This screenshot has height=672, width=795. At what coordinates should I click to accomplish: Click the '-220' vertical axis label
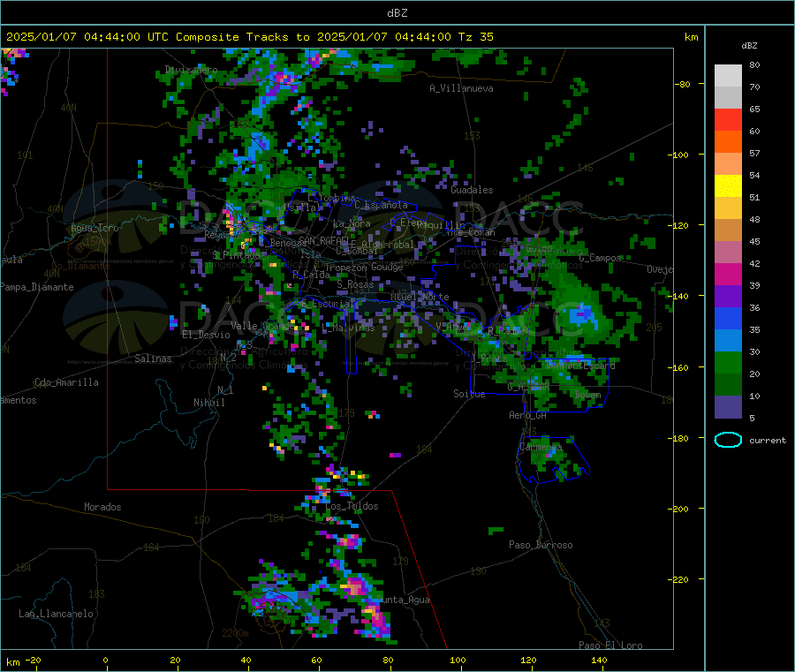(x=678, y=580)
